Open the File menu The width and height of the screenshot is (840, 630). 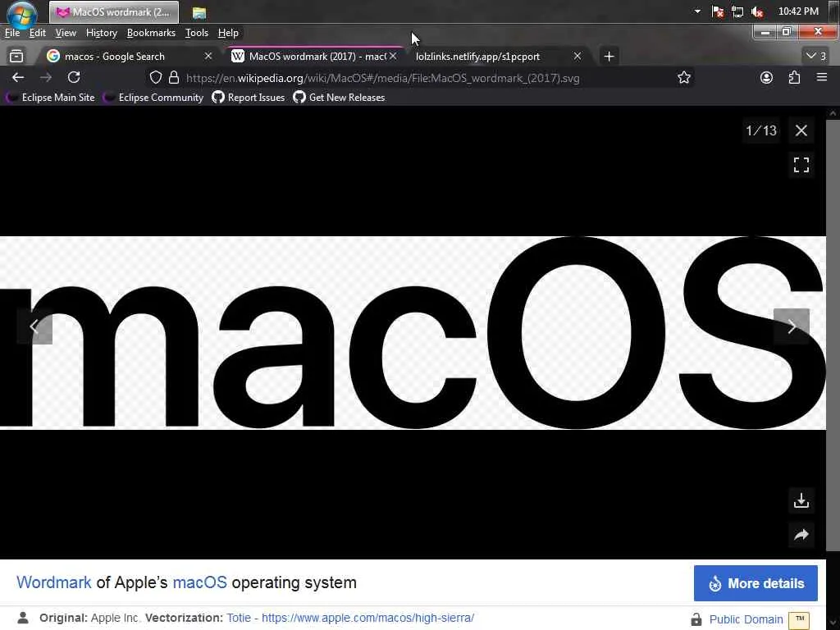click(12, 33)
